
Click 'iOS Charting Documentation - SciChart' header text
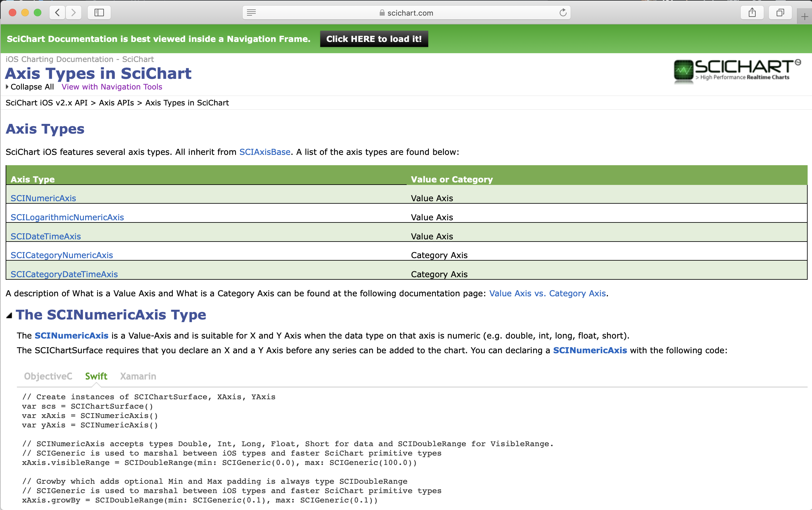(x=80, y=59)
